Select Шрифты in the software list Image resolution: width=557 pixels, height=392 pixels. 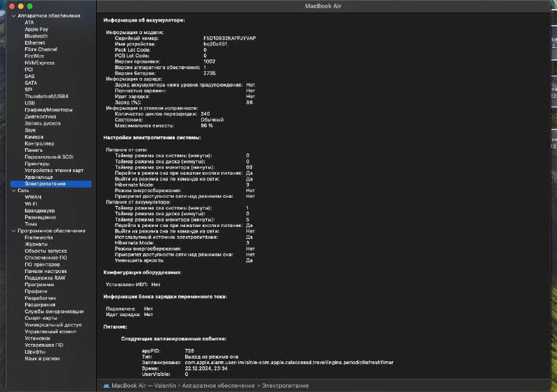coord(36,352)
